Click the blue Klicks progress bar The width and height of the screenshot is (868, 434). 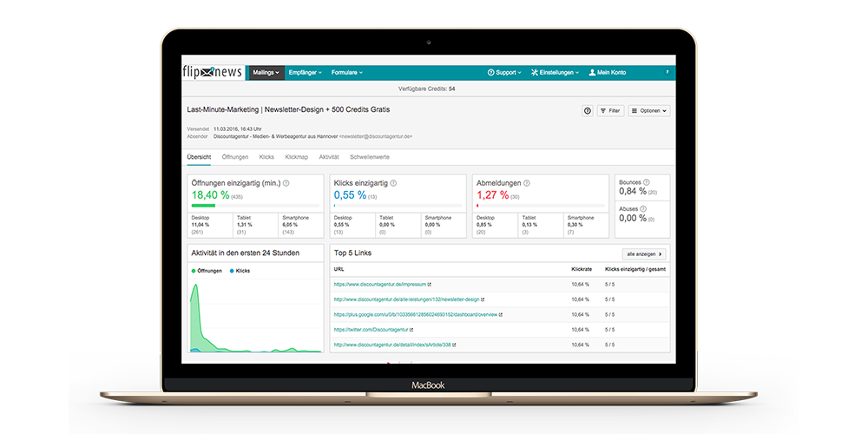tap(334, 206)
